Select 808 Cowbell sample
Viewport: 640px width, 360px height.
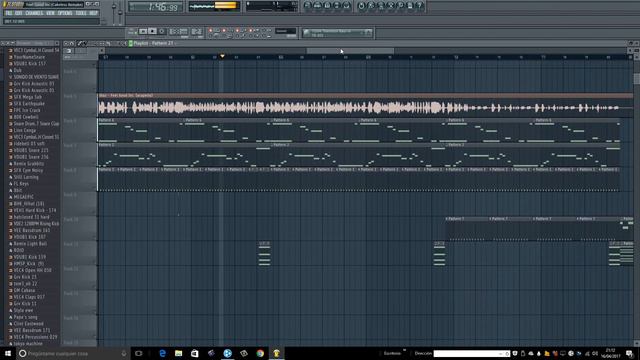(24, 117)
